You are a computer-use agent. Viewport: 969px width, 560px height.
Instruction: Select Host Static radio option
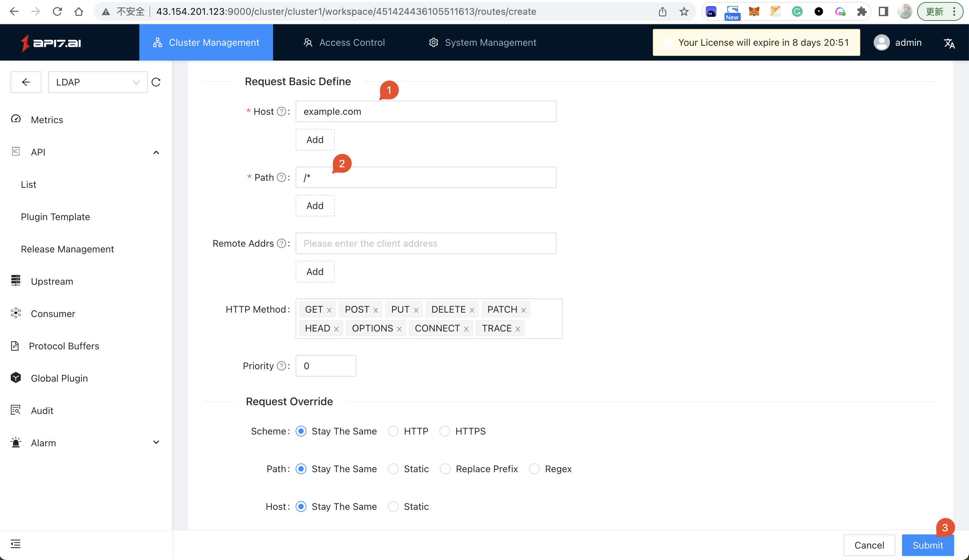[x=393, y=506]
